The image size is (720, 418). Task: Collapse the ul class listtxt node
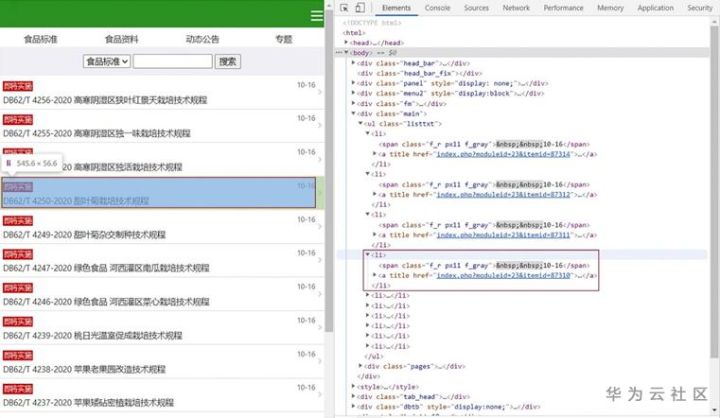point(360,123)
